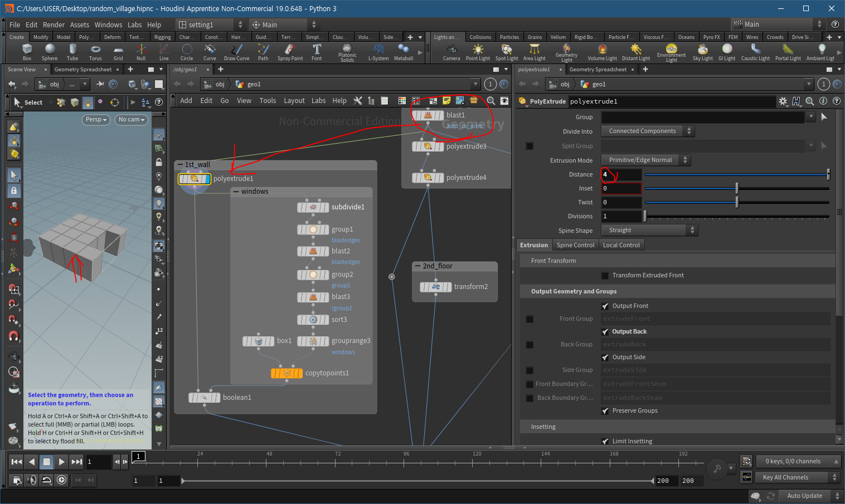This screenshot has height=504, width=845.
Task: Open the Key All Channels dropdown
Action: 798,477
